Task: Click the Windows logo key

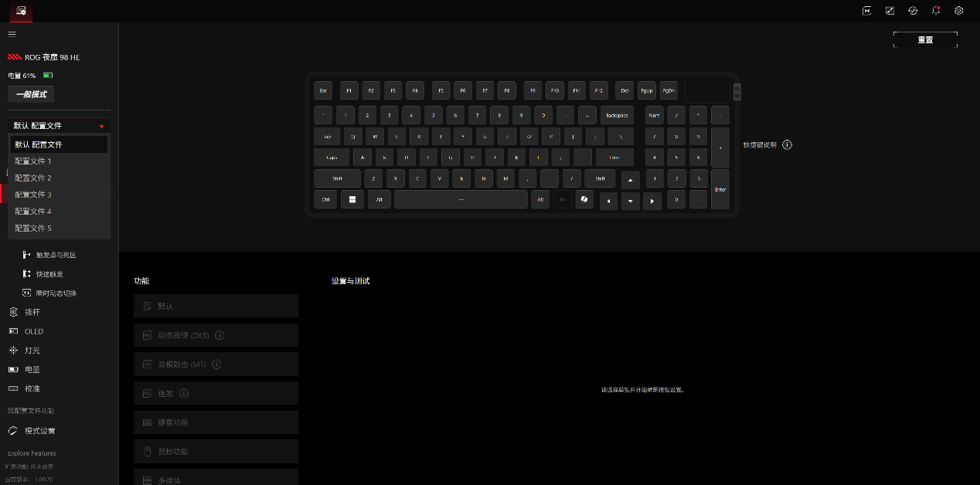Action: pyautogui.click(x=352, y=199)
